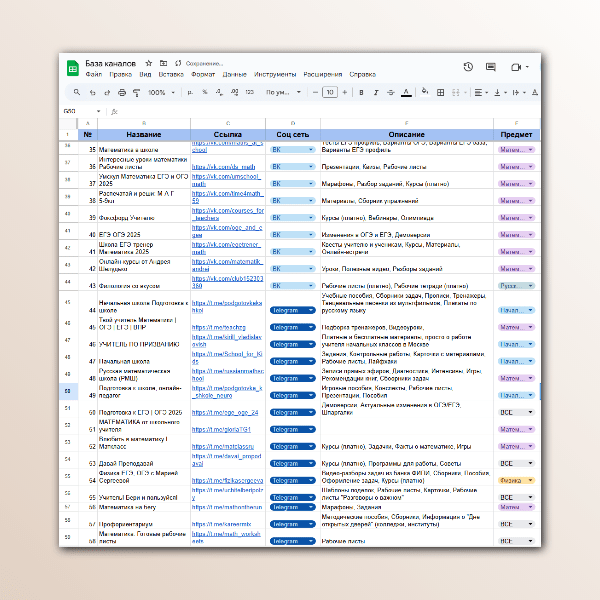This screenshot has height=600, width=600.
Task: Open the Вставка menu
Action: tap(171, 74)
